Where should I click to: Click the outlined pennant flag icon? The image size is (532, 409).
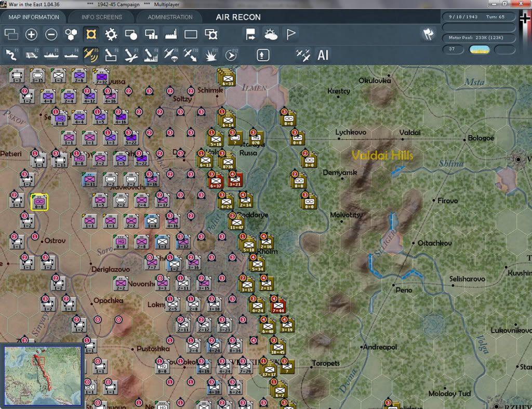(291, 34)
